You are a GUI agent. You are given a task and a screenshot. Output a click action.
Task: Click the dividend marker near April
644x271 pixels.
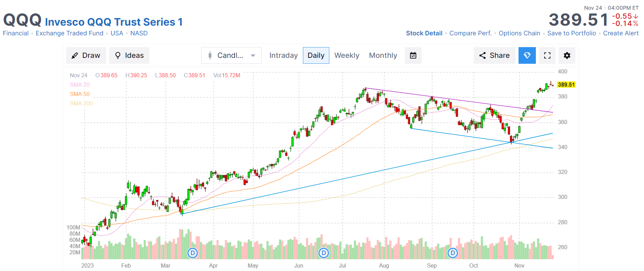pyautogui.click(x=193, y=253)
